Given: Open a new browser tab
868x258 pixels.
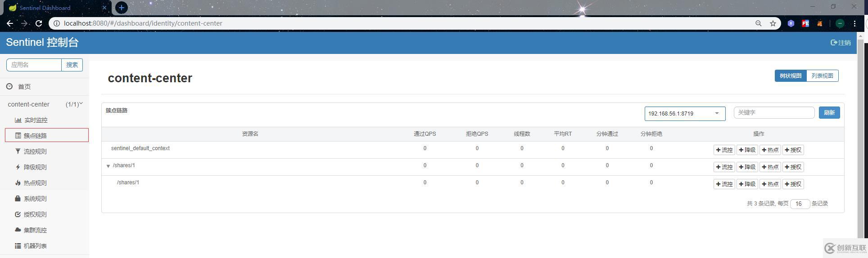Looking at the screenshot, I should click(x=122, y=8).
